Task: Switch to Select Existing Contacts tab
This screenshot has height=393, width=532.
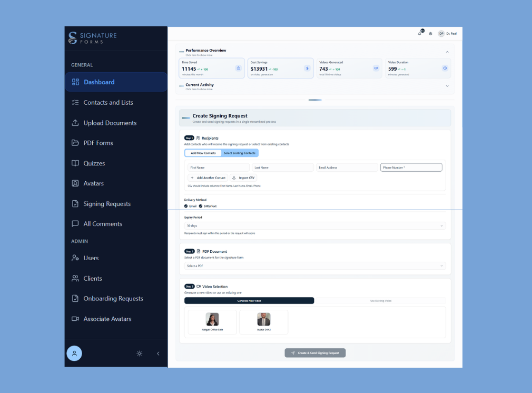Action: pyautogui.click(x=240, y=153)
